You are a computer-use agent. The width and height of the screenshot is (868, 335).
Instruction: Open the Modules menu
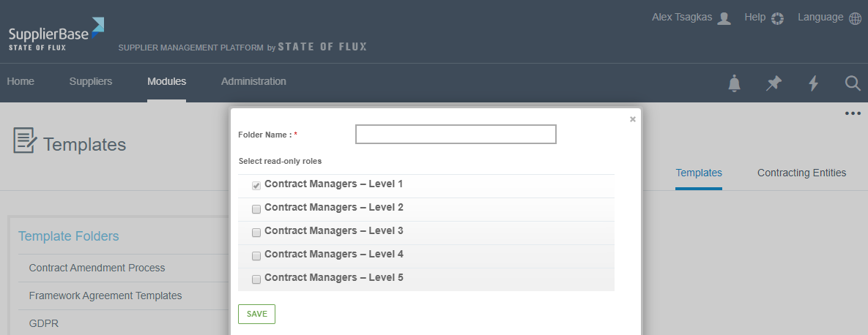coord(166,81)
